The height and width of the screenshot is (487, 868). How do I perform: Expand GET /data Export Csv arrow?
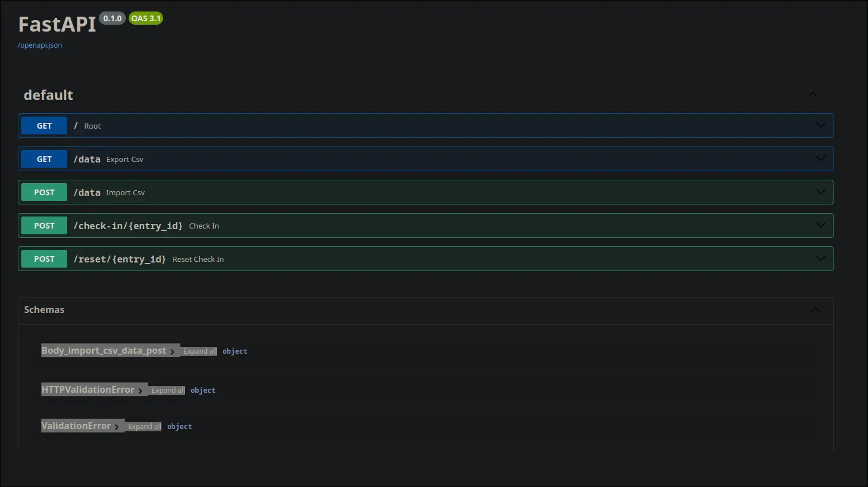pyautogui.click(x=820, y=159)
